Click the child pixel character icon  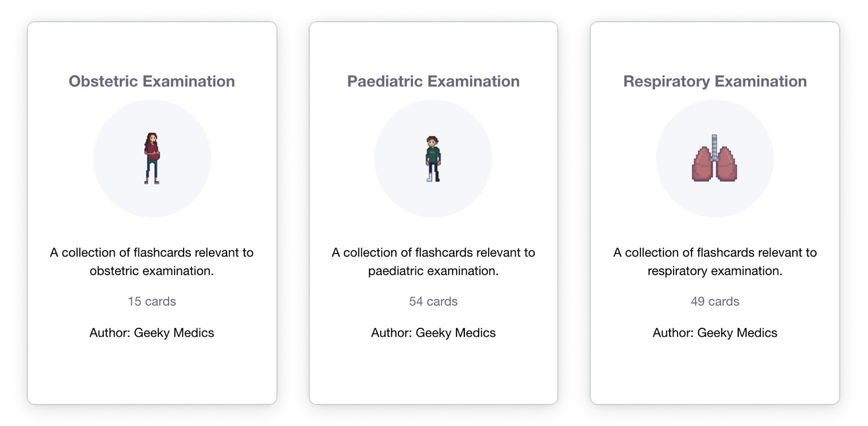[x=433, y=159]
